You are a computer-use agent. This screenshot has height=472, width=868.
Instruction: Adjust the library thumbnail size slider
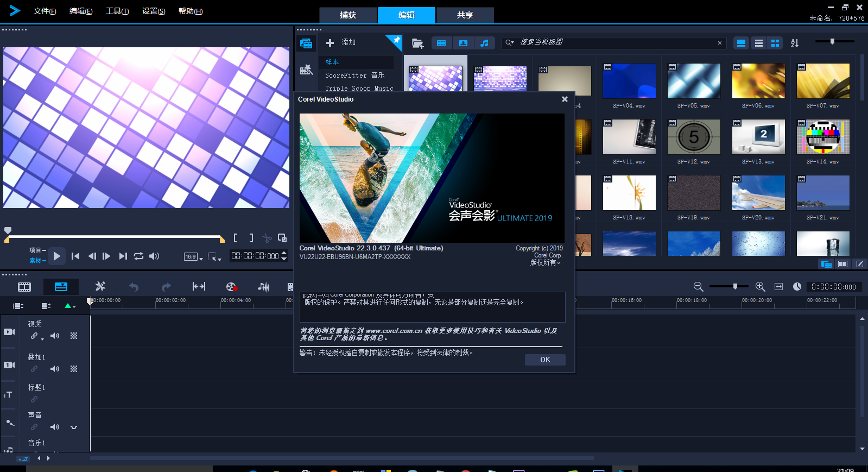point(832,41)
